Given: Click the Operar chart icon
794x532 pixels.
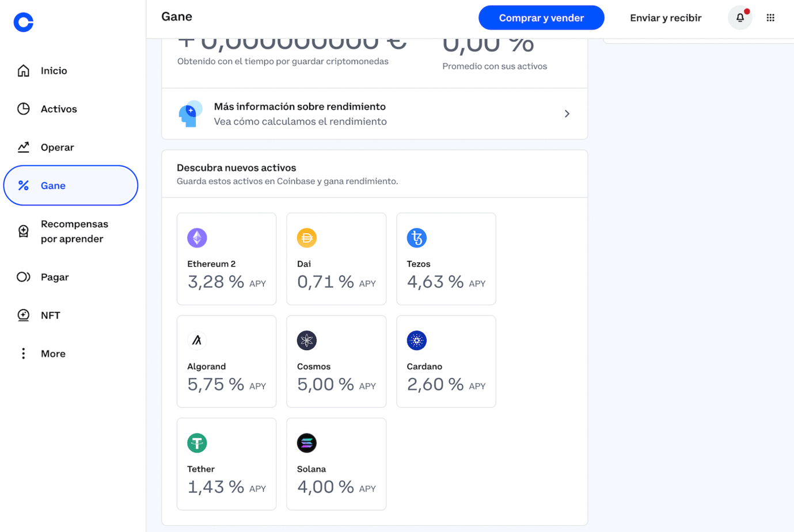Looking at the screenshot, I should click(24, 147).
